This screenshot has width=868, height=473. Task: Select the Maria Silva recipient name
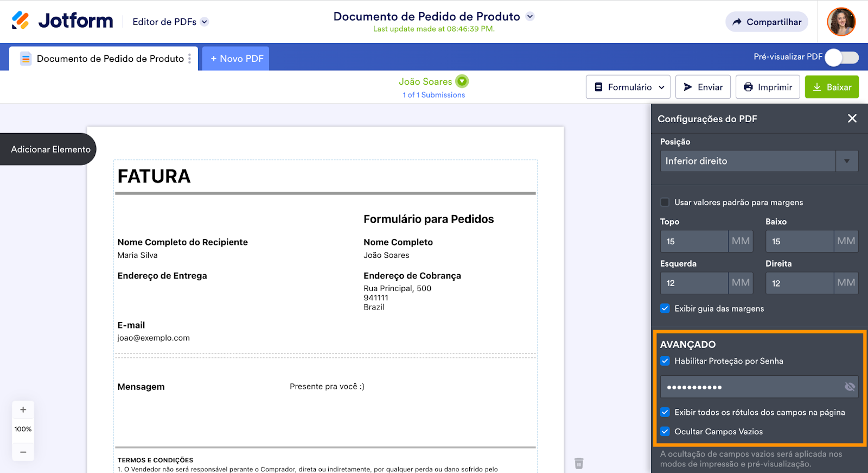138,255
